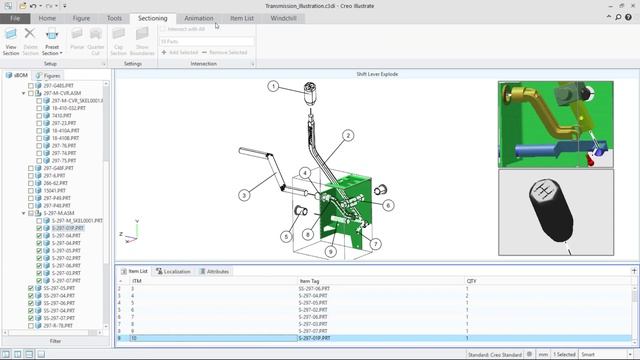Select the 266-62.PRT tree item

click(56, 183)
